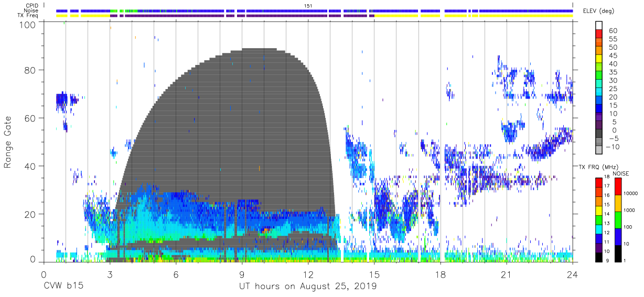Click the ELEV (deg) colorbar title
Viewport: 644px width, 297px height.
[x=600, y=11]
